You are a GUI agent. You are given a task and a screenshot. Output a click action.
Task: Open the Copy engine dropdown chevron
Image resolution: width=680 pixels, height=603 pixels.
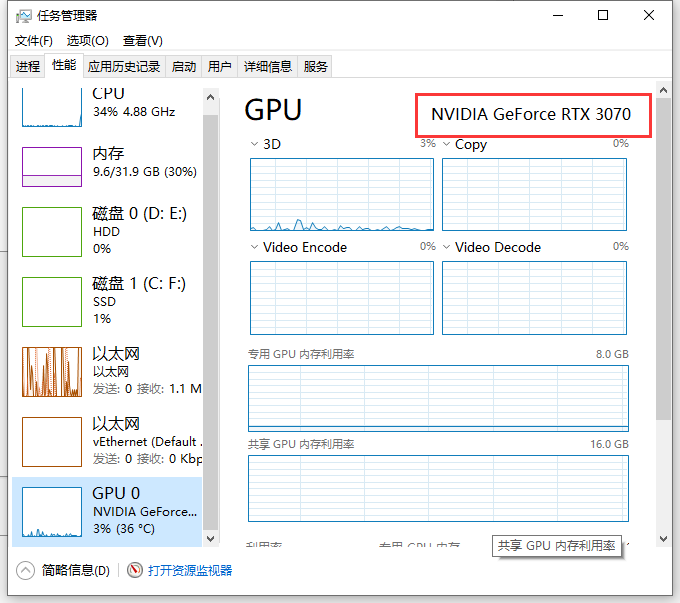tap(446, 144)
